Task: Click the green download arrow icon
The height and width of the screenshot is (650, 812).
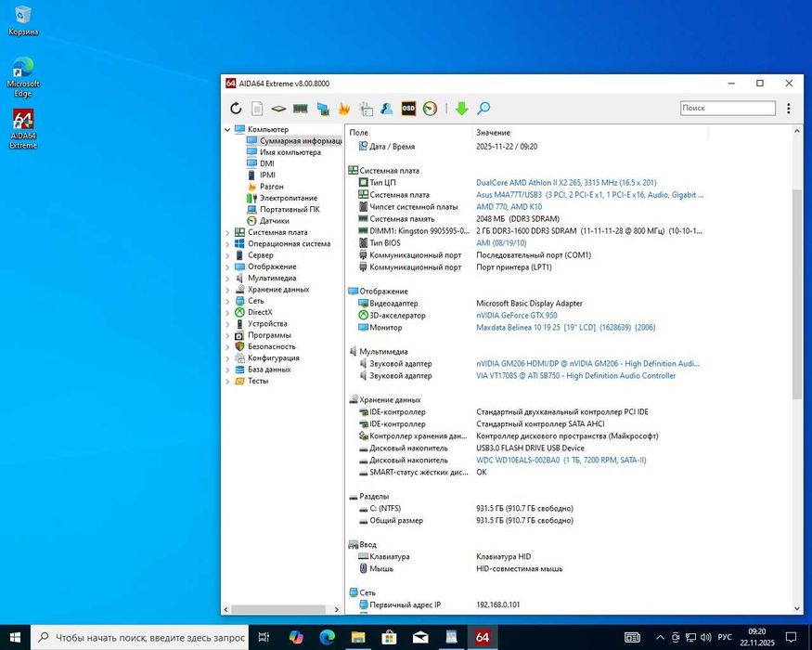Action: (x=461, y=109)
